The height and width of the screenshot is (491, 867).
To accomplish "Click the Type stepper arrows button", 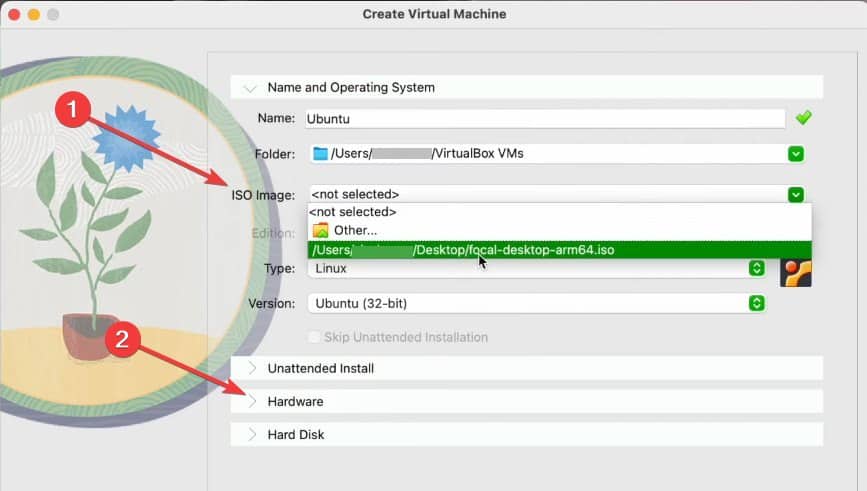I will 756,269.
